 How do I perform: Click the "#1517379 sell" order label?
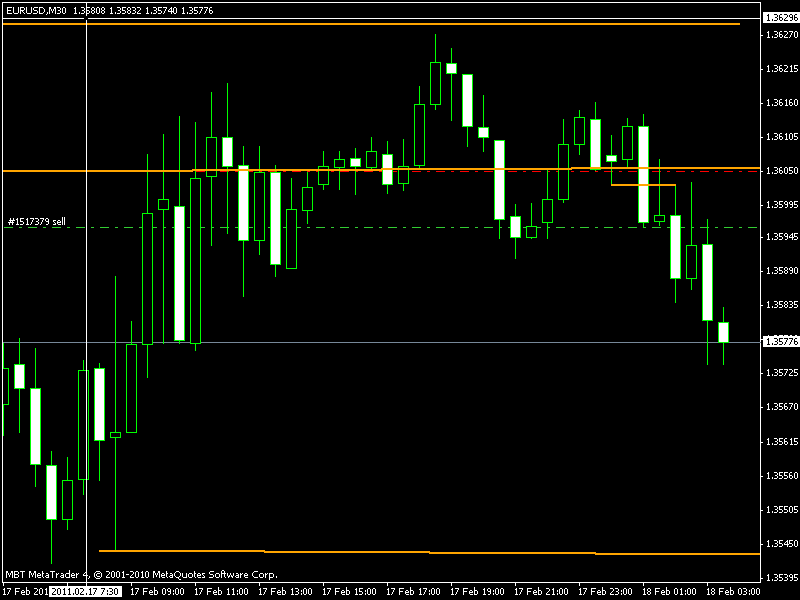(37, 221)
